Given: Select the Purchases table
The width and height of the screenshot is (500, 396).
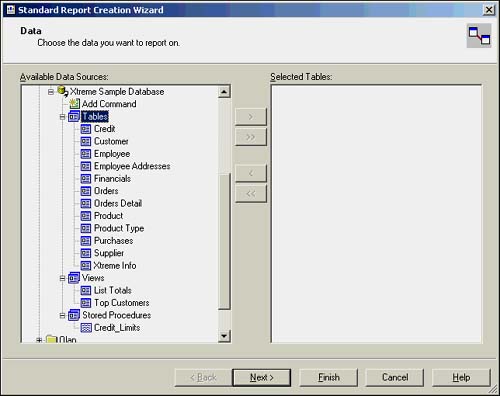Looking at the screenshot, I should [x=113, y=241].
